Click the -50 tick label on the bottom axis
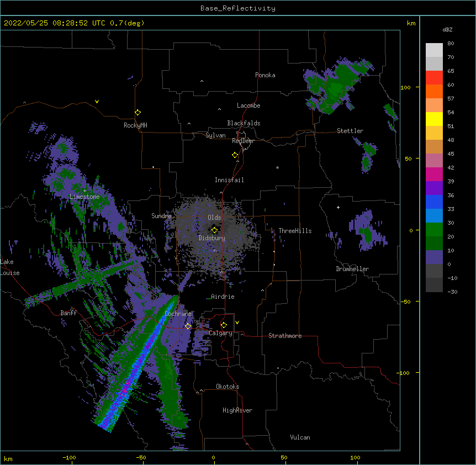This screenshot has width=476, height=465. (x=141, y=457)
